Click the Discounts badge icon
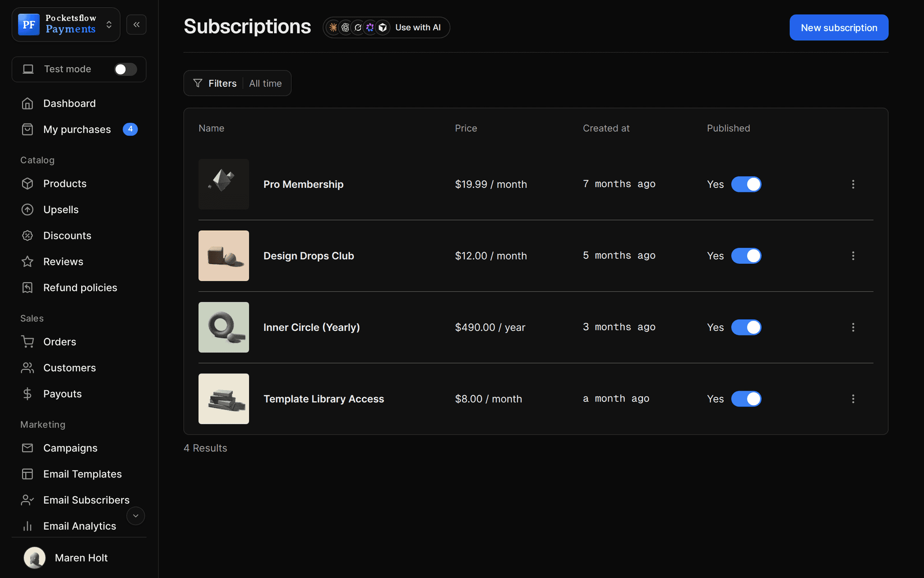 (x=28, y=236)
